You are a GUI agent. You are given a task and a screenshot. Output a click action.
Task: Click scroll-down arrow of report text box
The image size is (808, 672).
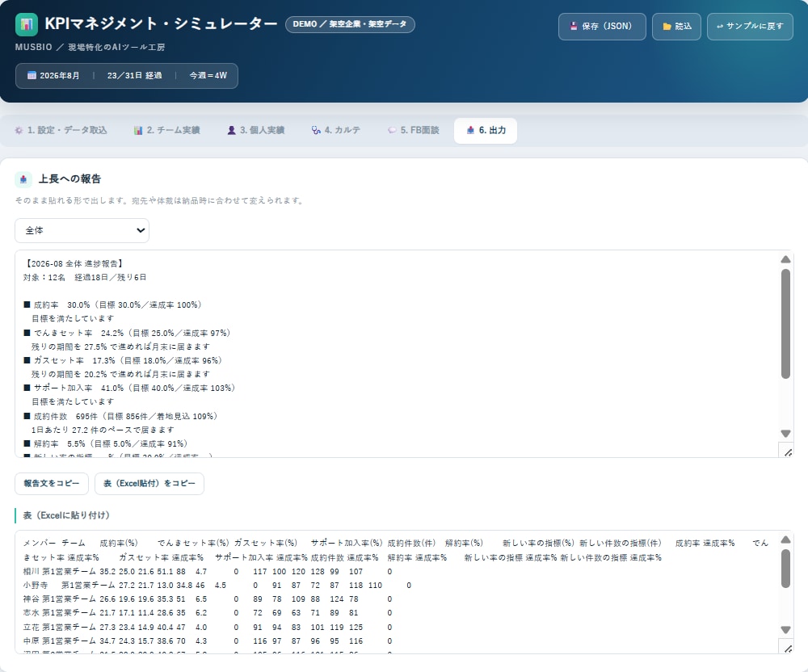[x=785, y=434]
